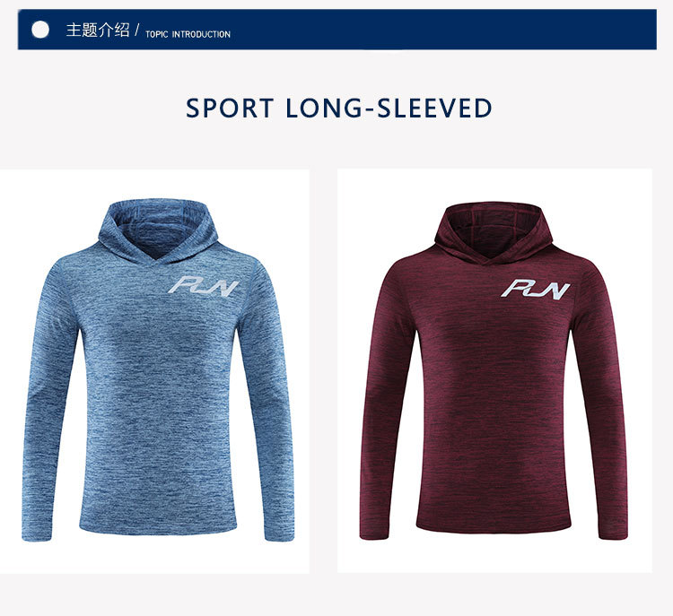The height and width of the screenshot is (616, 673).
Task: Click the white circle in the header
Action: click(40, 30)
